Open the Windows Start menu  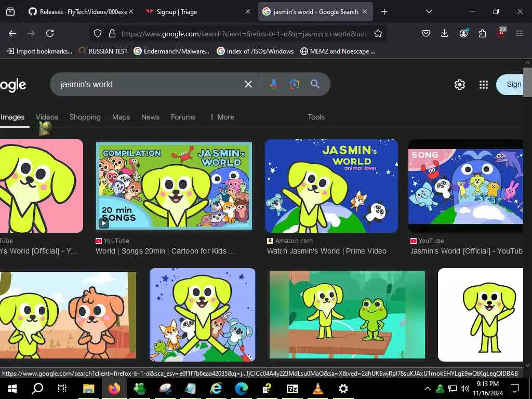click(12, 388)
